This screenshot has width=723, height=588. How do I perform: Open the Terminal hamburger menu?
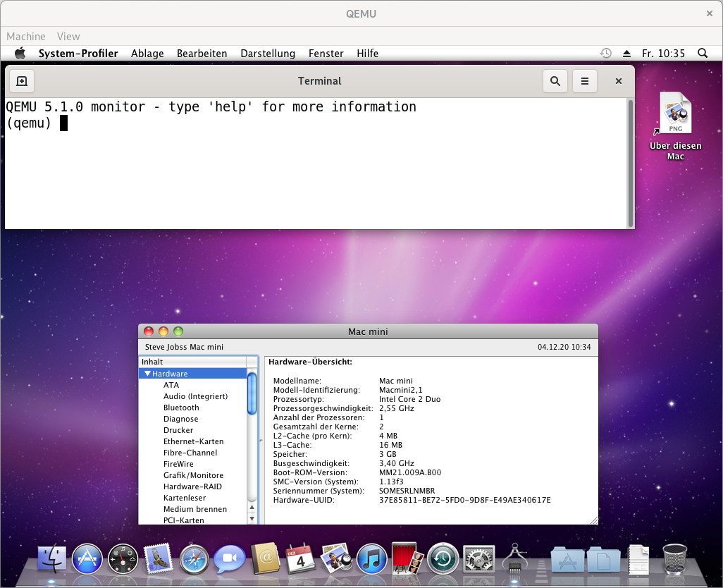585,81
